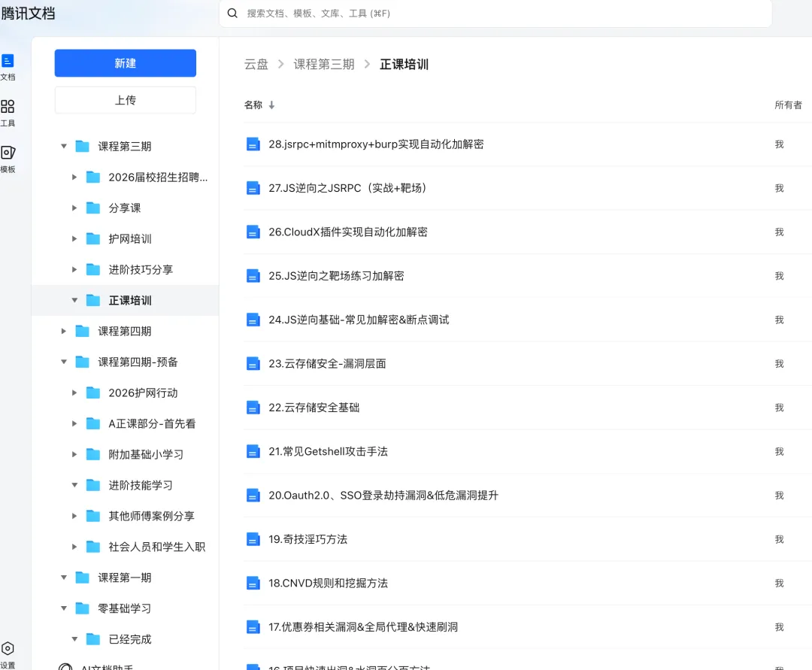Open 28.jsrpc+mitmproxy+burp实现自动化加解密 document
812x670 pixels.
376,144
